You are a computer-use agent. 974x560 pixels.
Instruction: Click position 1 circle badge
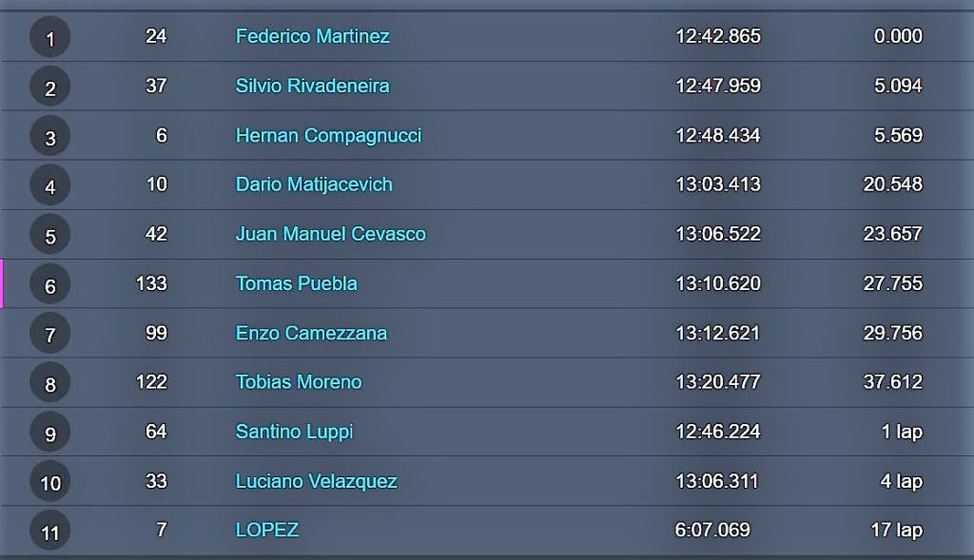[49, 37]
